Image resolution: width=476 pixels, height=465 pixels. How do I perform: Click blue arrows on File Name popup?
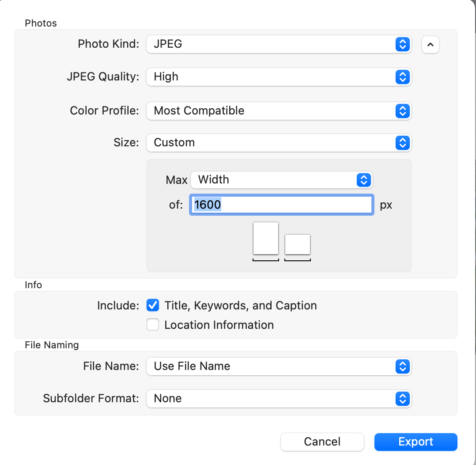(x=402, y=366)
